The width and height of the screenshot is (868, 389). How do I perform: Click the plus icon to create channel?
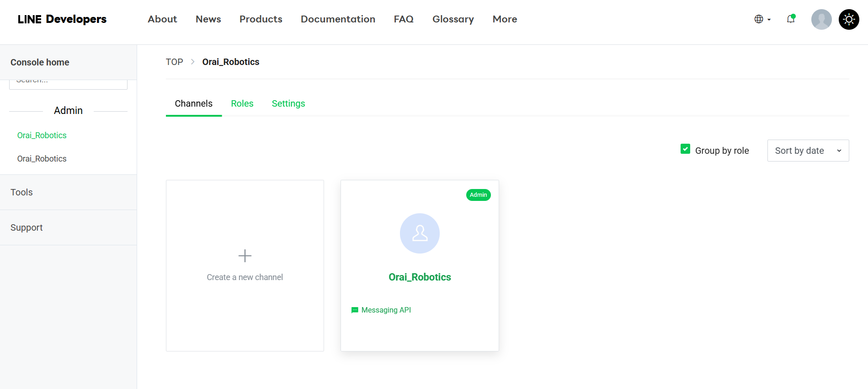coord(245,255)
